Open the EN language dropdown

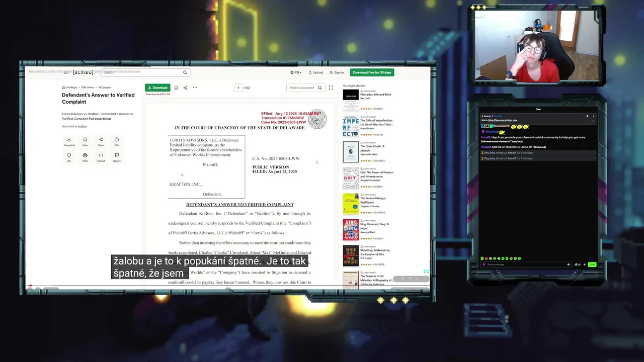click(x=296, y=72)
